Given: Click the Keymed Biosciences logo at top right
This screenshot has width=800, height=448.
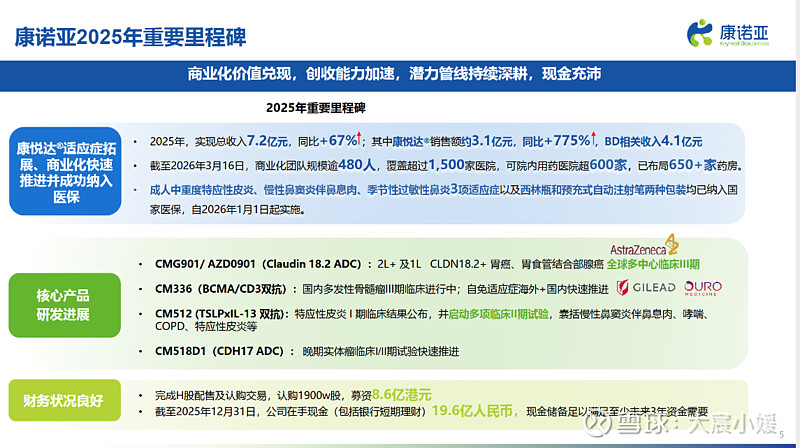Looking at the screenshot, I should tap(728, 34).
